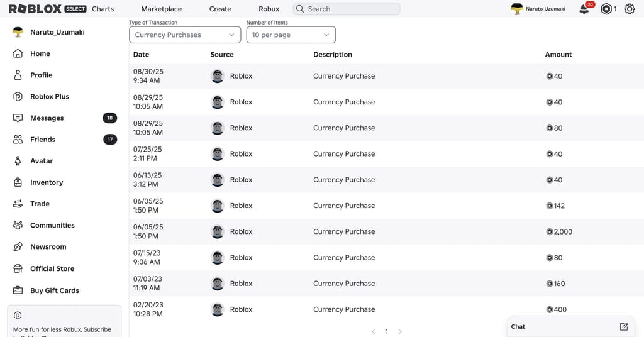Click the Date column header
This screenshot has width=644, height=337.
point(141,54)
